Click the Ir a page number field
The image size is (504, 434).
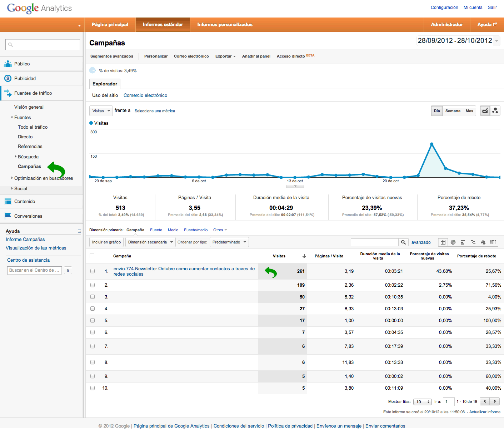tap(449, 402)
